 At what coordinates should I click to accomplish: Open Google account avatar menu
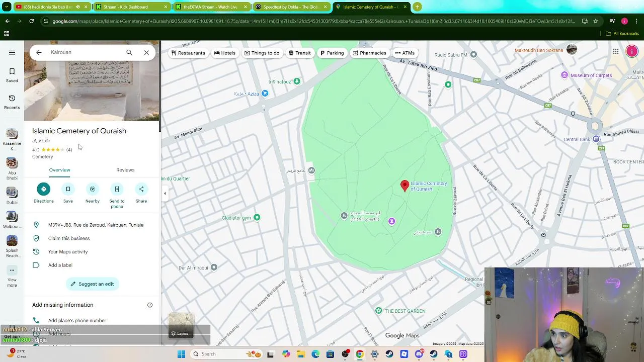(x=632, y=51)
